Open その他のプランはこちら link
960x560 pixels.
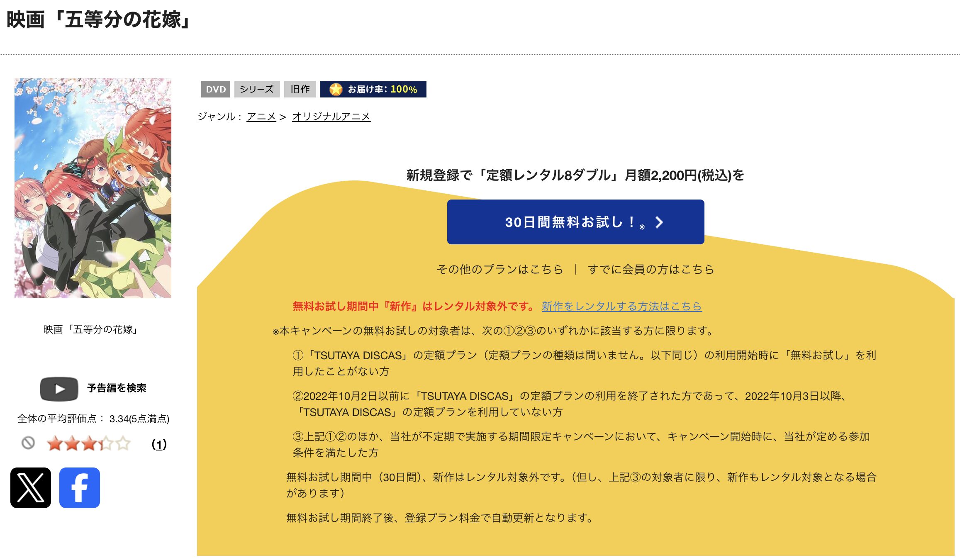point(500,269)
